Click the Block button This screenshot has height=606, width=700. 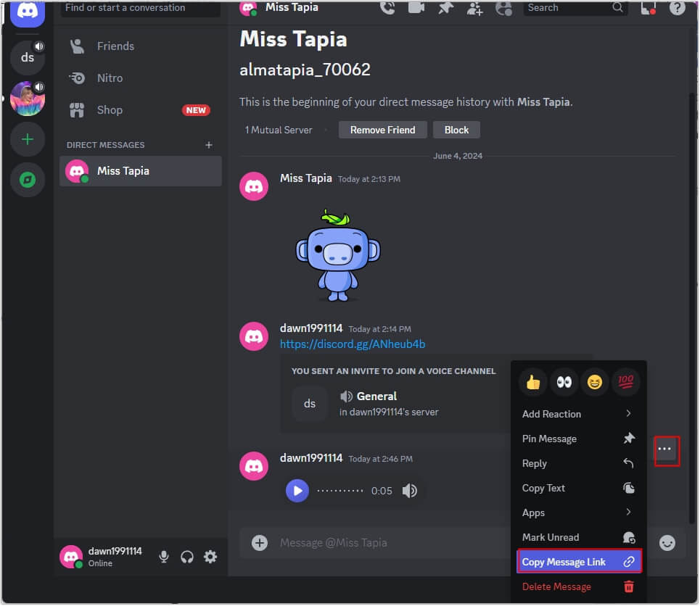[456, 130]
